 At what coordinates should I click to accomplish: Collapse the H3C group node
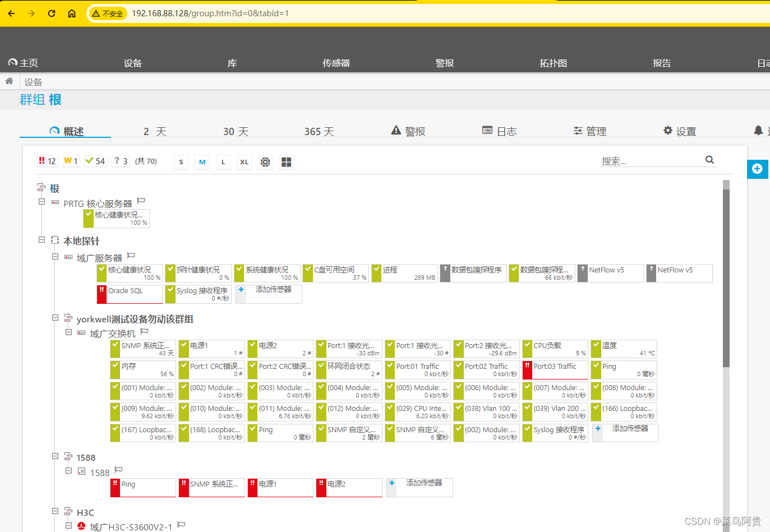[x=55, y=511]
